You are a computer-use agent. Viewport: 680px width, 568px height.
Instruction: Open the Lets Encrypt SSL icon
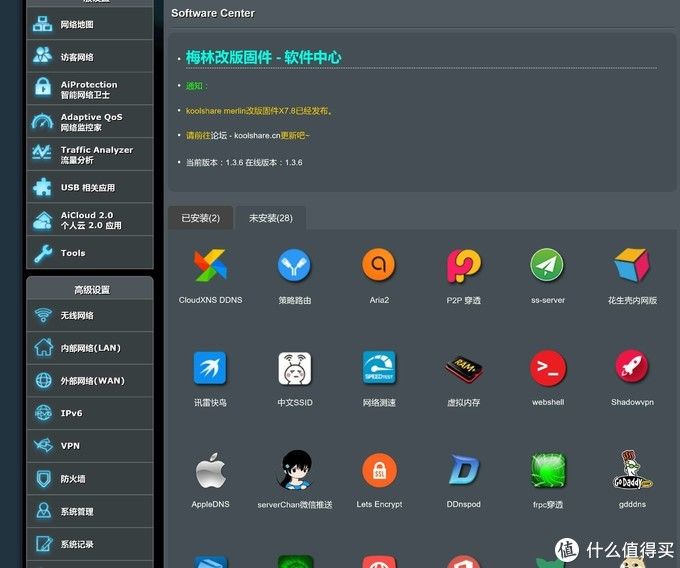(379, 470)
